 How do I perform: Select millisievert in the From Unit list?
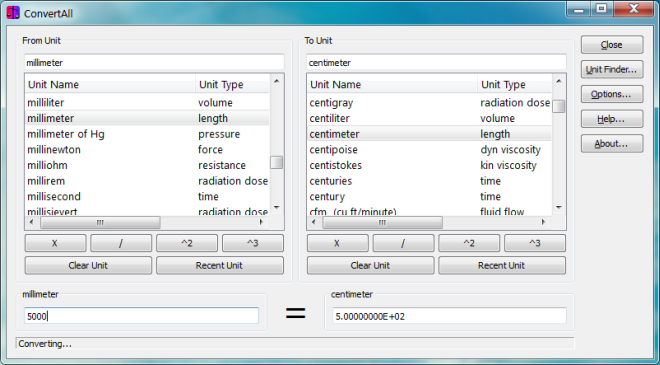point(147,211)
